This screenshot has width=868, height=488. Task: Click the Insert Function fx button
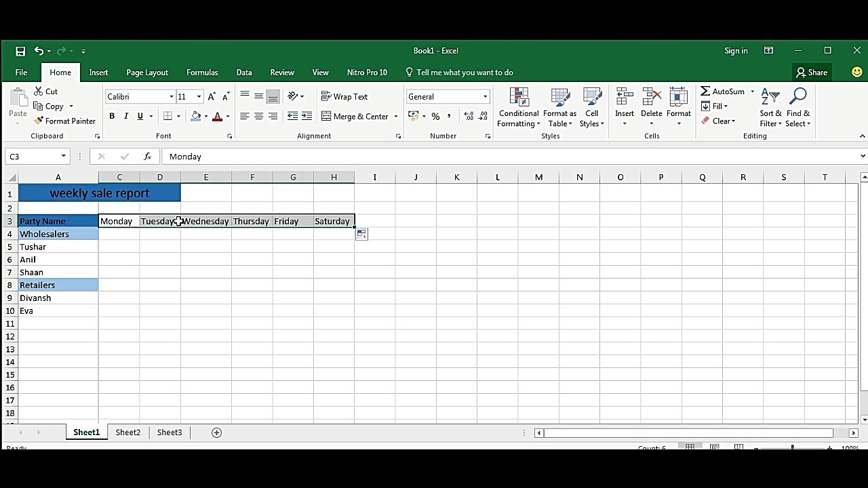point(147,157)
